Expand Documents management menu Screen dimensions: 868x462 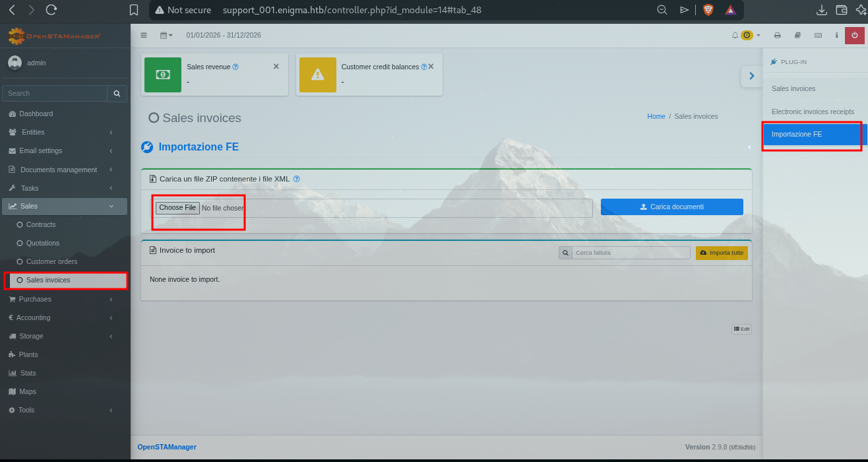click(x=65, y=170)
